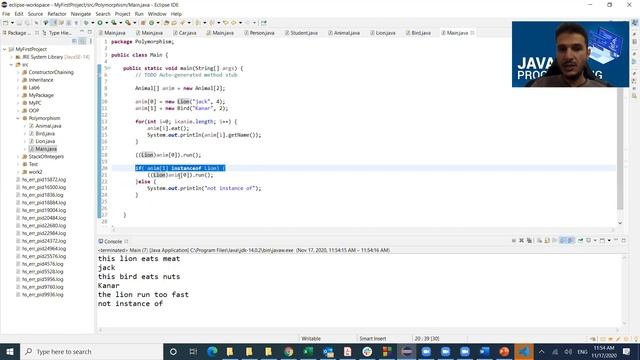Collapse the src folder node

click(x=11, y=64)
